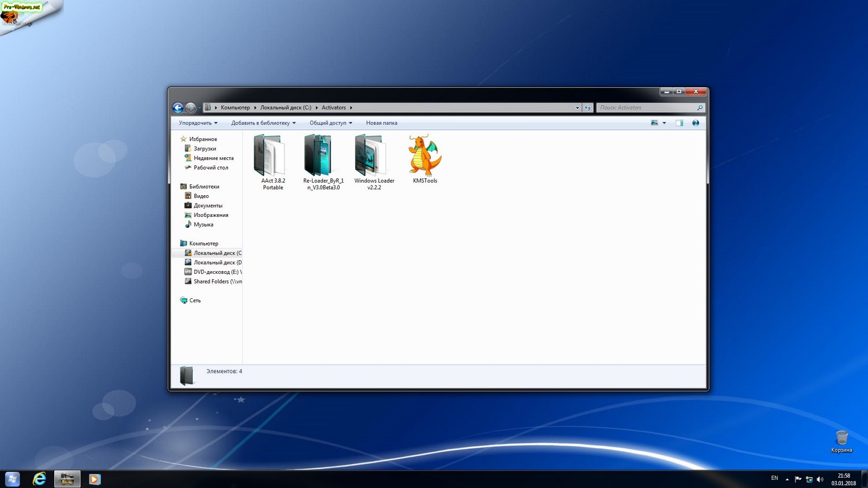Open Explorer help question mark icon
Screen dimensions: 868x488
tap(695, 123)
